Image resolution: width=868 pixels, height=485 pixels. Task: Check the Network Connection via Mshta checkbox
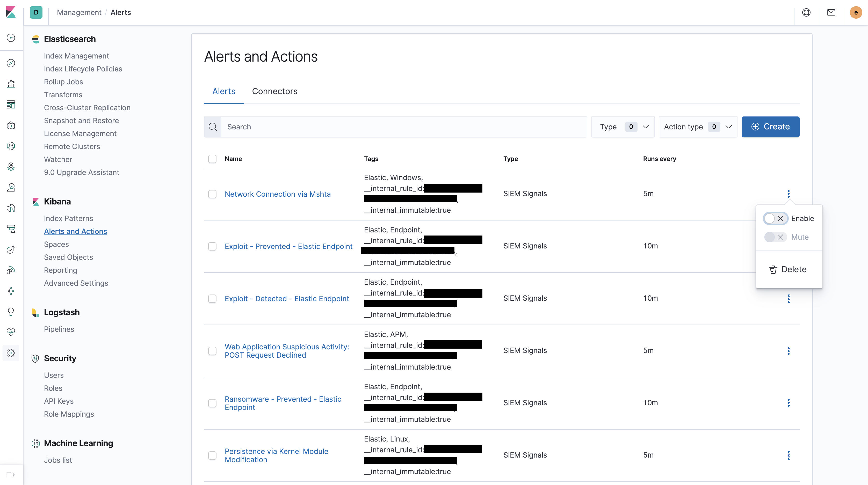click(212, 194)
